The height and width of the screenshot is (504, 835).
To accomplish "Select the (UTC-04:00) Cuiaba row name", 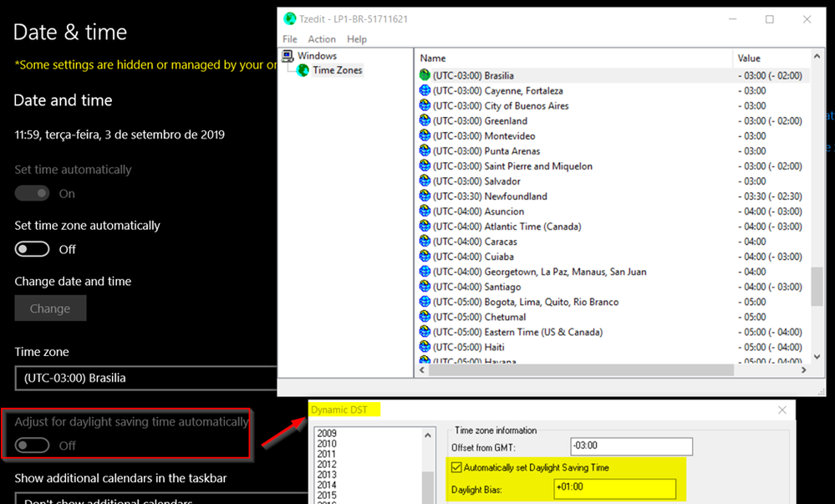I will (473, 257).
